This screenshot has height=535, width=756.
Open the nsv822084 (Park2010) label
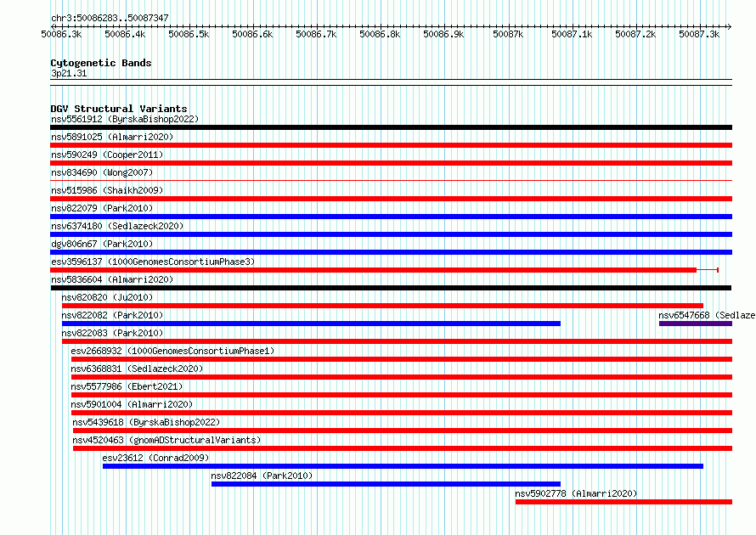click(x=262, y=476)
